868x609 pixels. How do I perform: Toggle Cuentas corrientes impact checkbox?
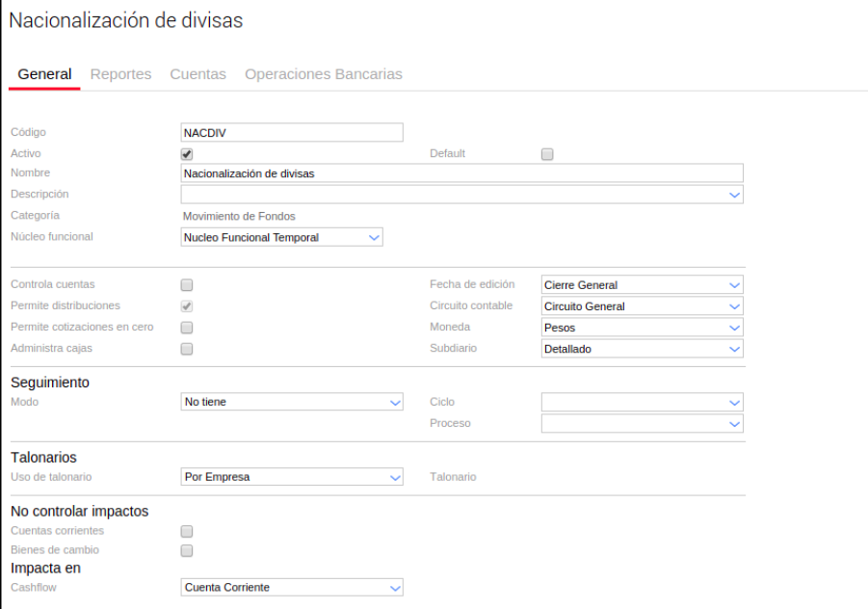click(x=187, y=531)
